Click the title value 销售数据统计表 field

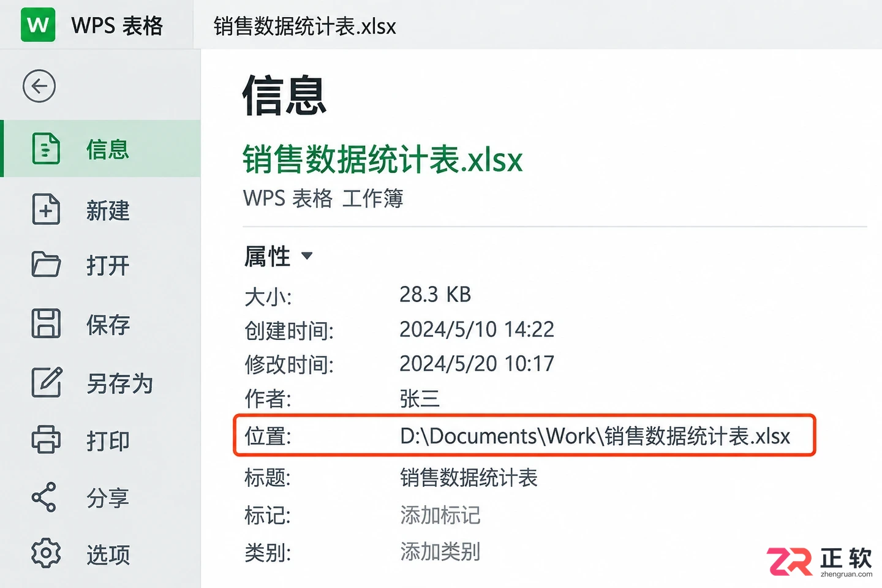click(x=469, y=478)
